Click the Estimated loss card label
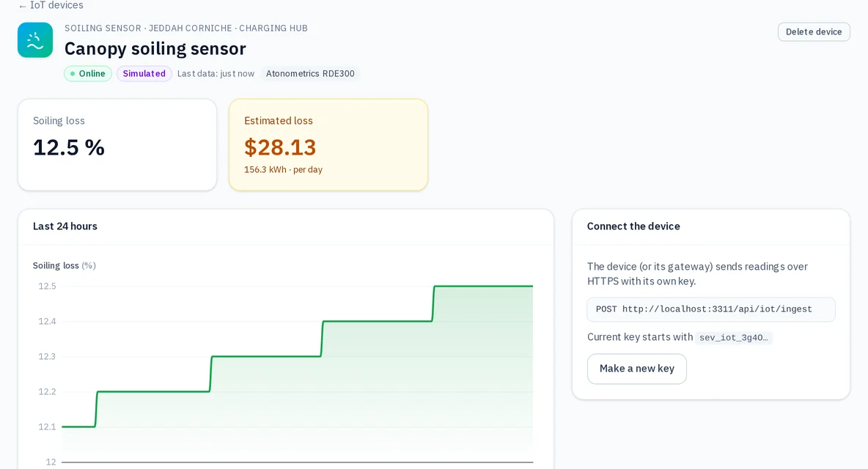868x469 pixels. point(279,121)
